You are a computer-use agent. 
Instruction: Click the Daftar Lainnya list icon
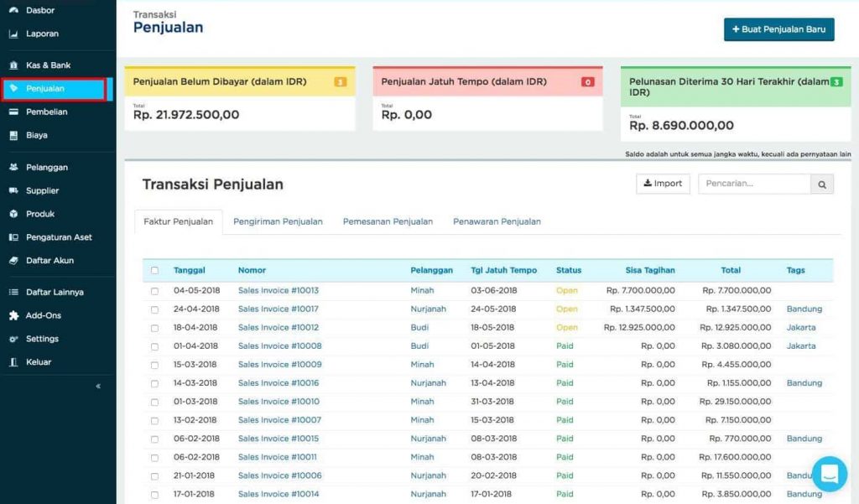pyautogui.click(x=13, y=292)
